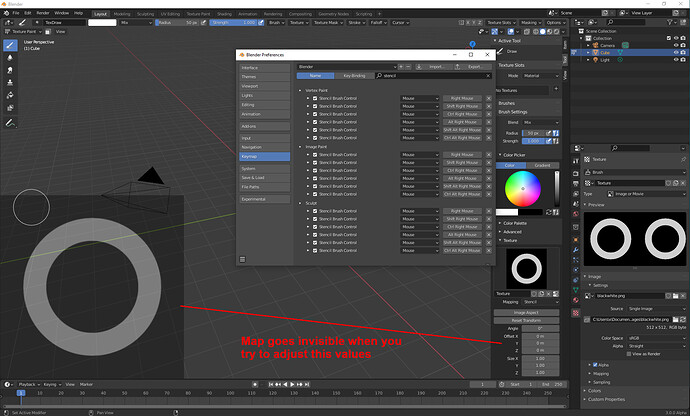
Task: Toggle the Alpha checkbox in Image settings
Action: click(595, 365)
